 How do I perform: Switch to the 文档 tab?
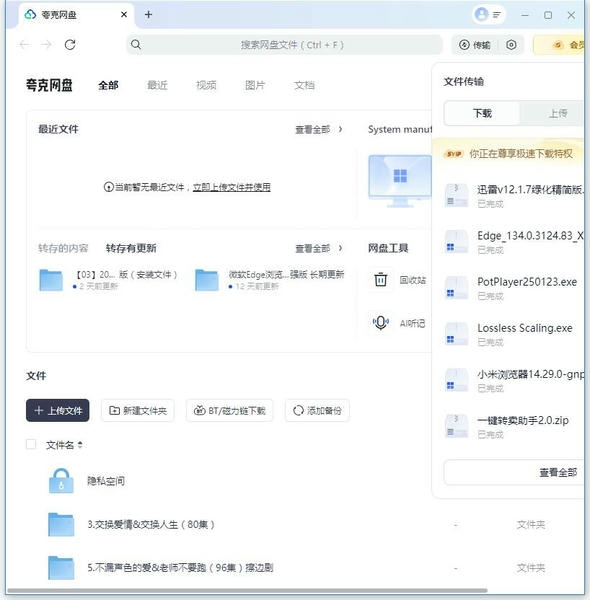(x=304, y=85)
